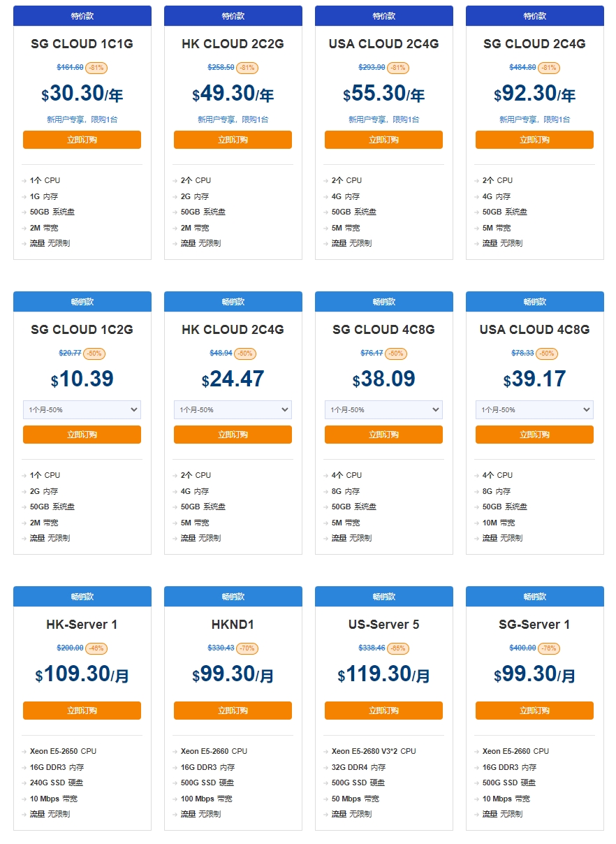Expand the billing cycle dropdown for USA CLOUD 4C8G
Viewport: 616px width, 844px height.
click(x=534, y=410)
